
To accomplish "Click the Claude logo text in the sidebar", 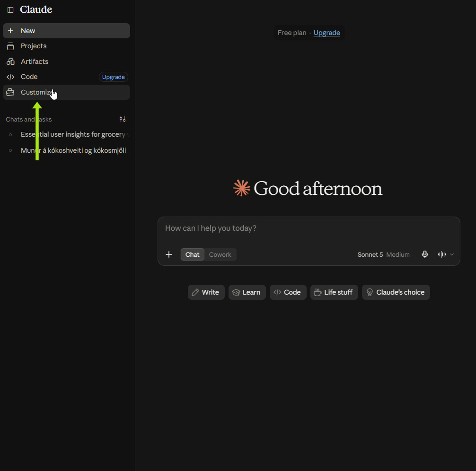I will (x=36, y=10).
